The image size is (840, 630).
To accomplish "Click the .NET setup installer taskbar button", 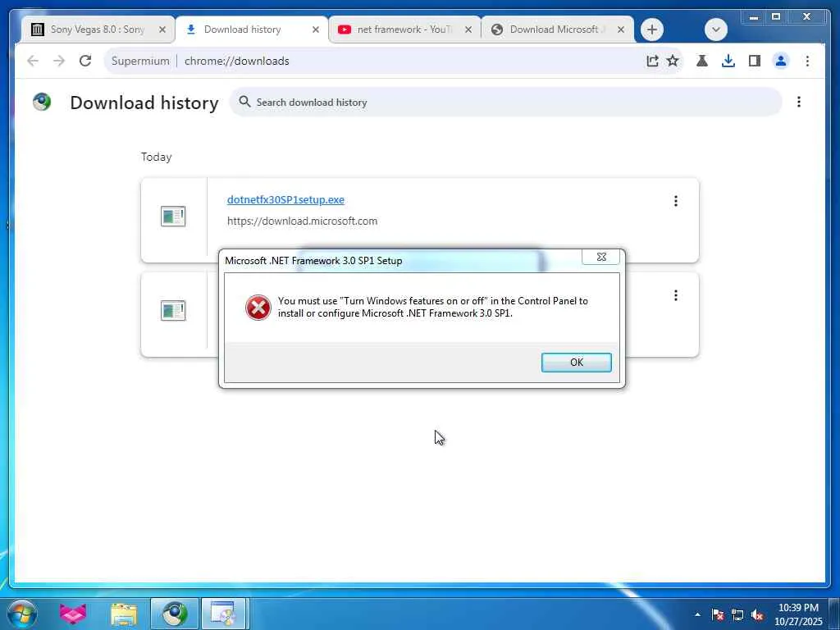I will pos(224,614).
